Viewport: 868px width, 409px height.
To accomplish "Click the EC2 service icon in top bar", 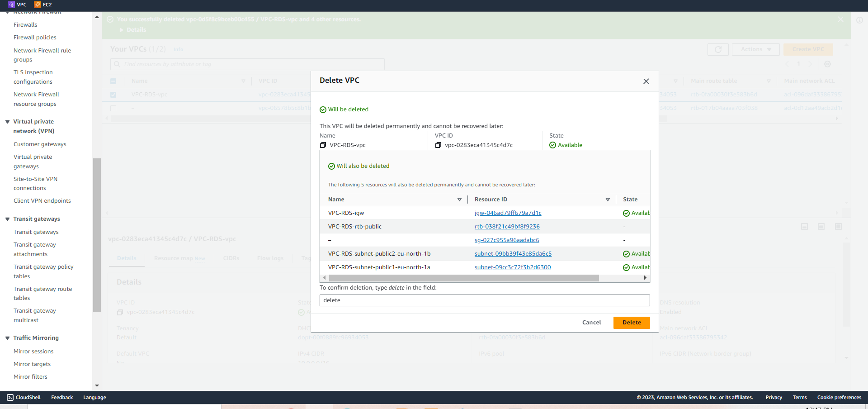I will pyautogui.click(x=38, y=5).
